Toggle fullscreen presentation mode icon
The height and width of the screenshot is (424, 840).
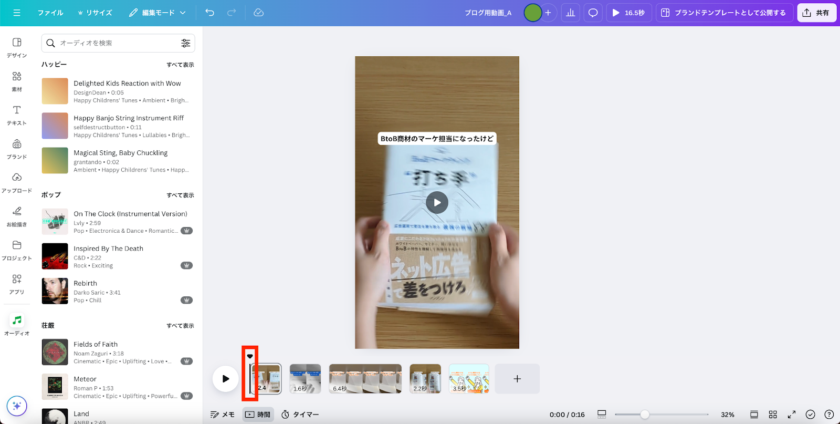tap(792, 414)
